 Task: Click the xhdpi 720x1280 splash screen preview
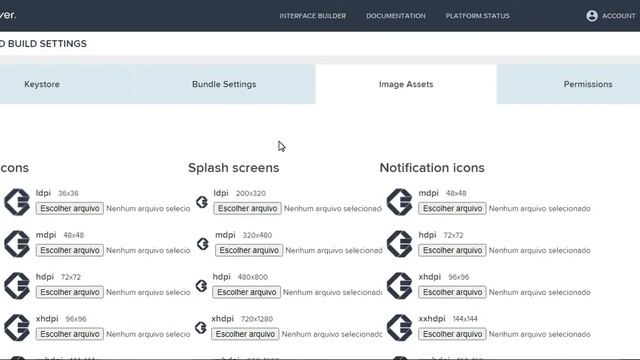[200, 327]
